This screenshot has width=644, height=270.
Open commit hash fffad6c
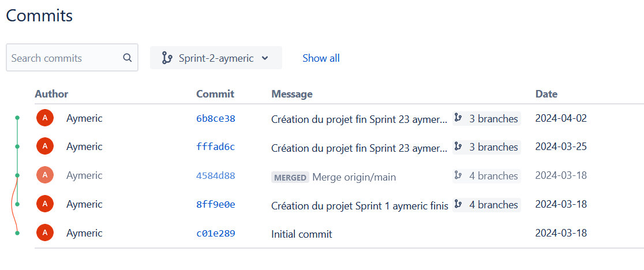215,147
